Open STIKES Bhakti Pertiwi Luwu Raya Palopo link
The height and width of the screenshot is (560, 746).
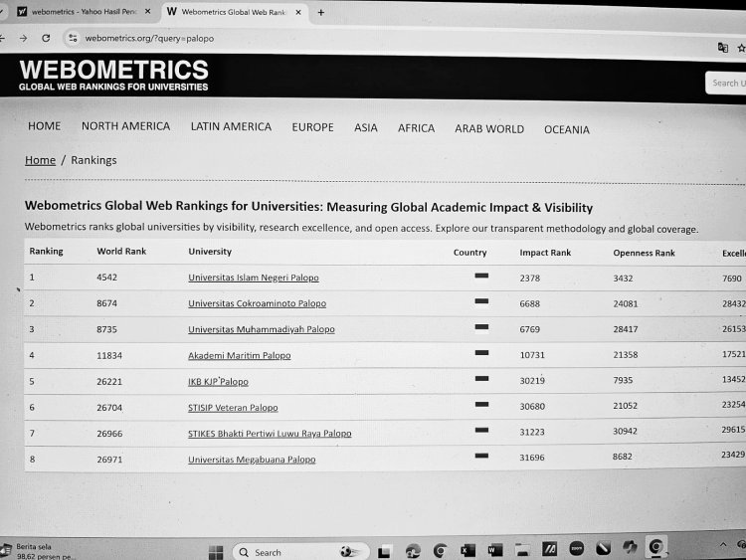coord(270,434)
